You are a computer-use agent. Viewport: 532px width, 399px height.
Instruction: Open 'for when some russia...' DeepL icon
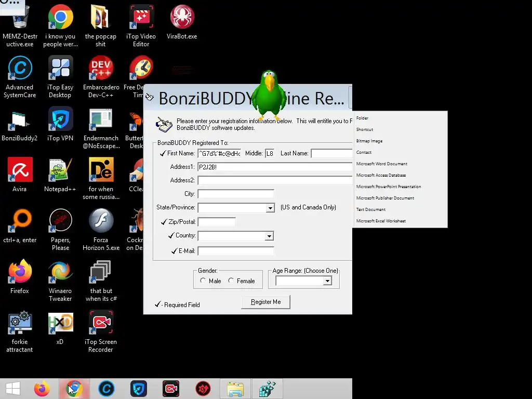click(101, 179)
